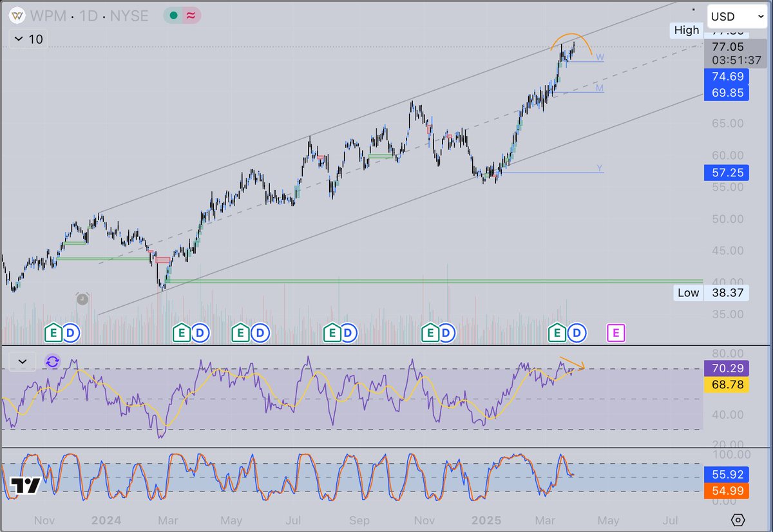The width and height of the screenshot is (773, 532).
Task: Open the earnings E marker near November 2024
Action: point(430,333)
